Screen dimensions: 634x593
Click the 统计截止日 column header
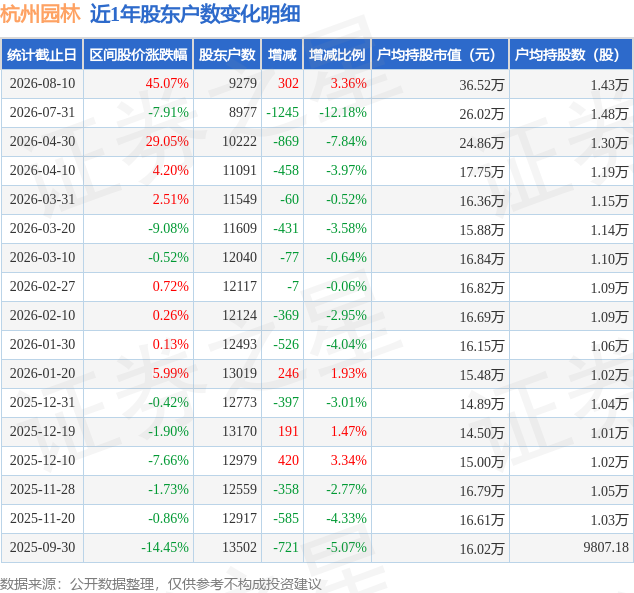(x=42, y=55)
